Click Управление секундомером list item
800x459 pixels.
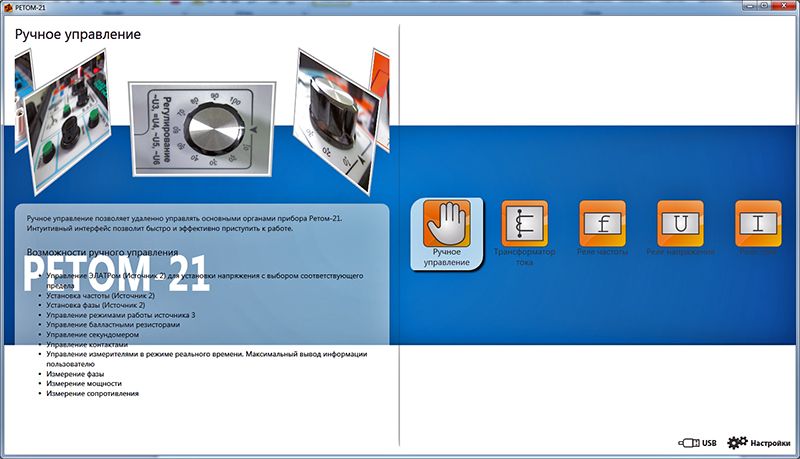coord(92,335)
